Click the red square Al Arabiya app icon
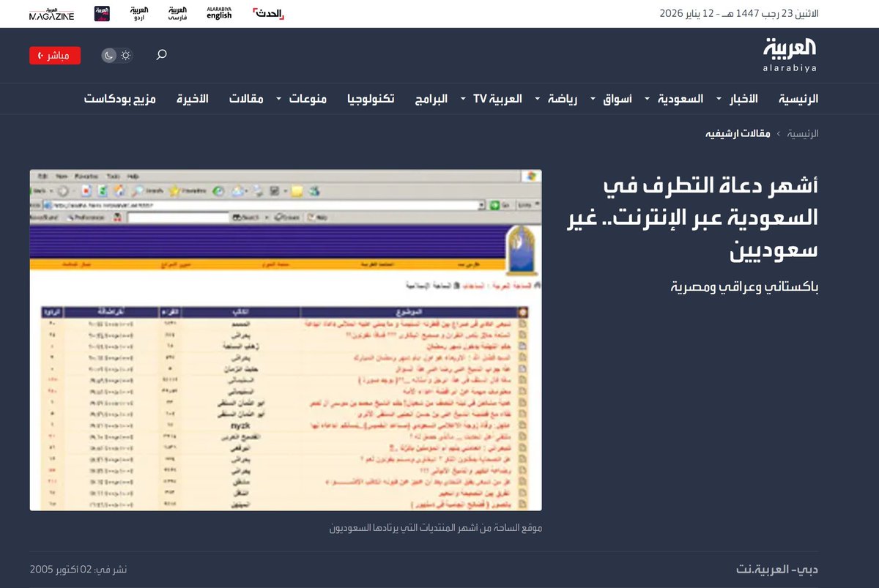 coord(103,13)
